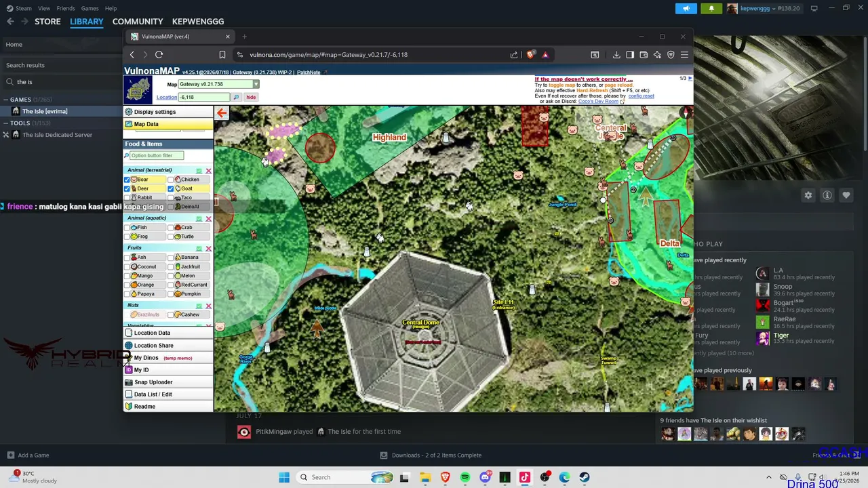This screenshot has width=868, height=488.
Task: Enable the Chicken checkbox
Action: tap(171, 180)
